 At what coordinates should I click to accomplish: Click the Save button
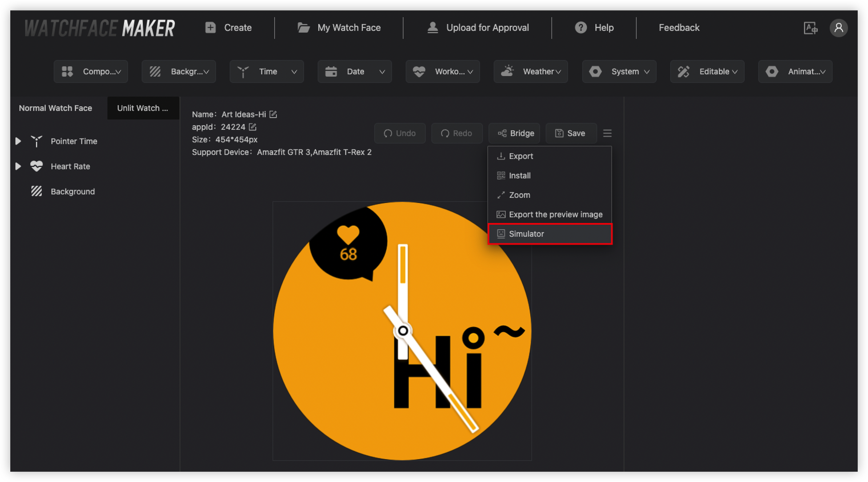click(571, 133)
